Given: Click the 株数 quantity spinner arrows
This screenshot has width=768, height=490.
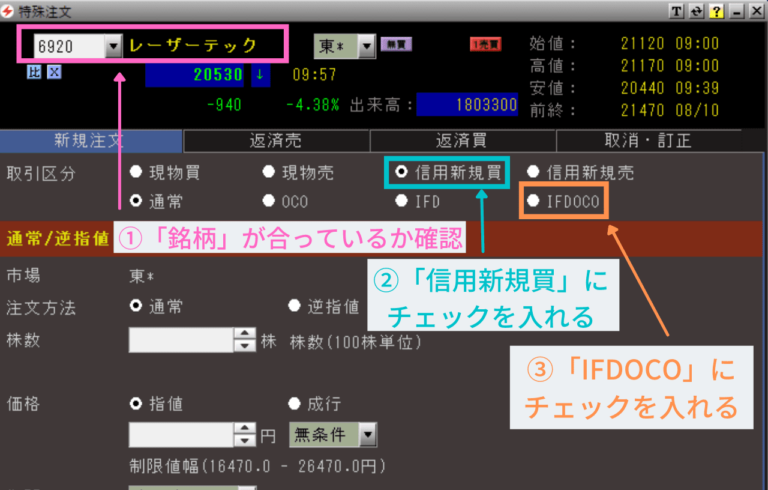Looking at the screenshot, I should point(244,341).
